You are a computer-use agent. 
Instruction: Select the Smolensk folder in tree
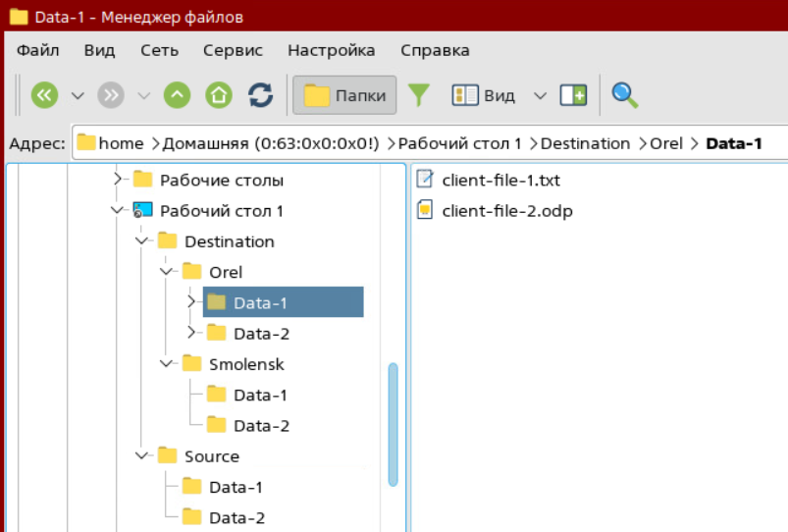pyautogui.click(x=246, y=364)
